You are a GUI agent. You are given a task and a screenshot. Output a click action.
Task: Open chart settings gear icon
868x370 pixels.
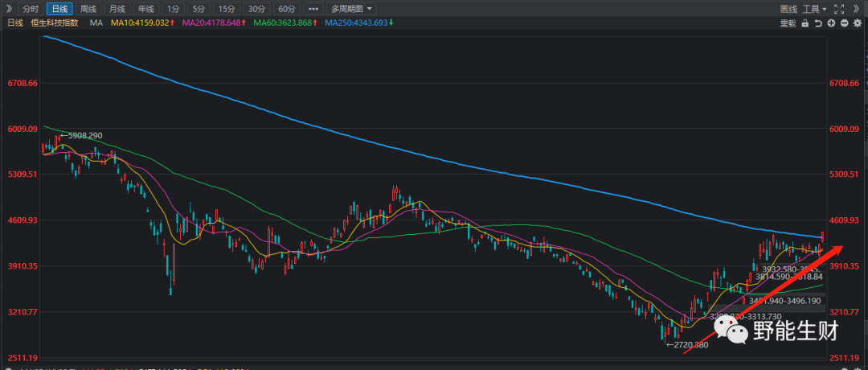point(858,23)
